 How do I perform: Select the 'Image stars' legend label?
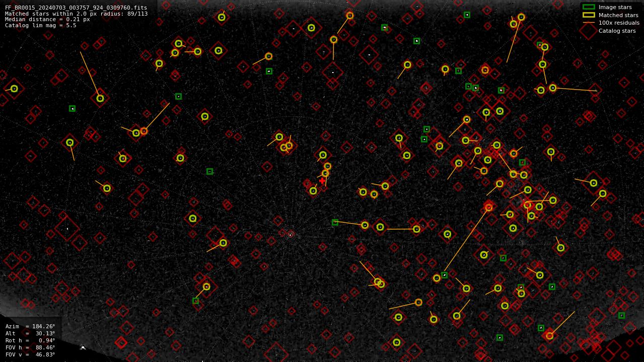[615, 7]
